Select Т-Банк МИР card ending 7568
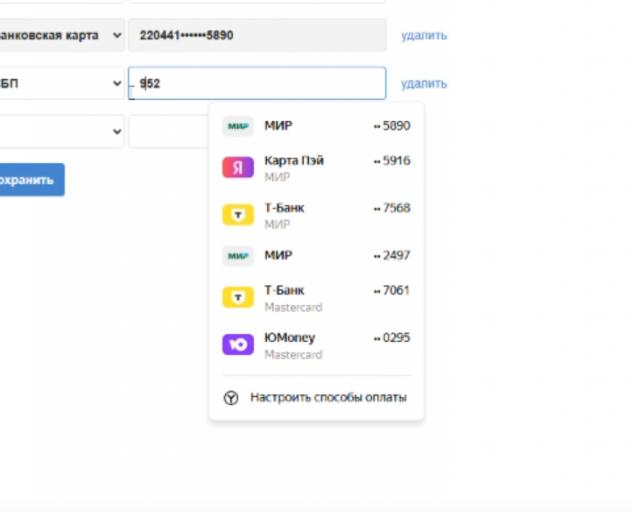The width and height of the screenshot is (633, 512). (316, 215)
